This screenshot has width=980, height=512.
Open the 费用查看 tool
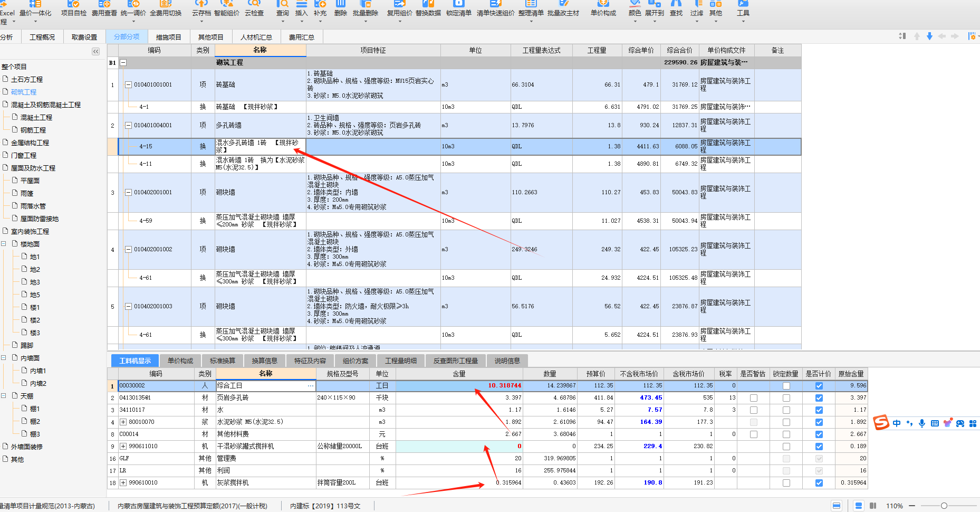point(104,8)
